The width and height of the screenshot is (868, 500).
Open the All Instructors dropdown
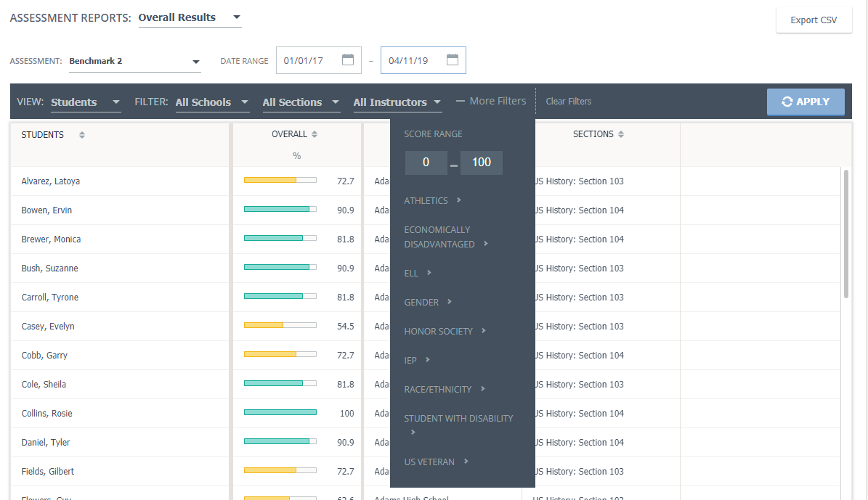coord(397,102)
